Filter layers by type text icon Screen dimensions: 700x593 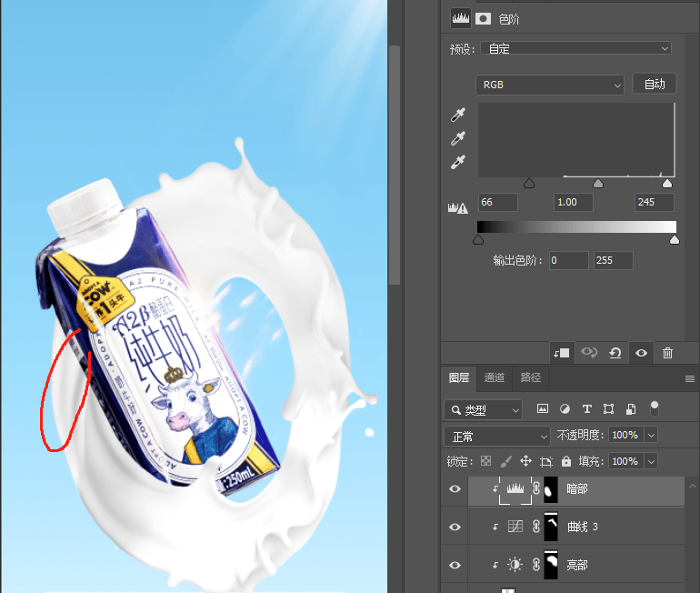click(586, 408)
